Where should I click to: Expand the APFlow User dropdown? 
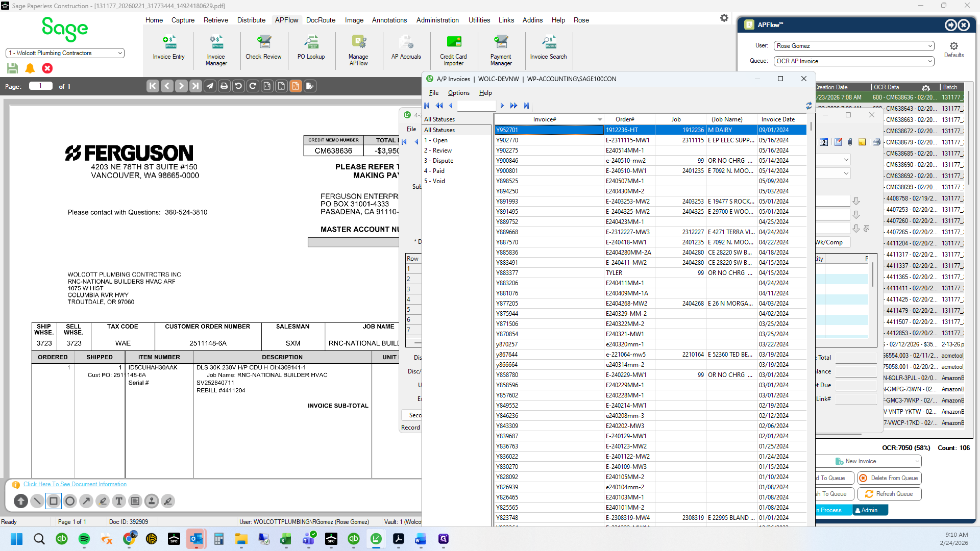click(854, 46)
